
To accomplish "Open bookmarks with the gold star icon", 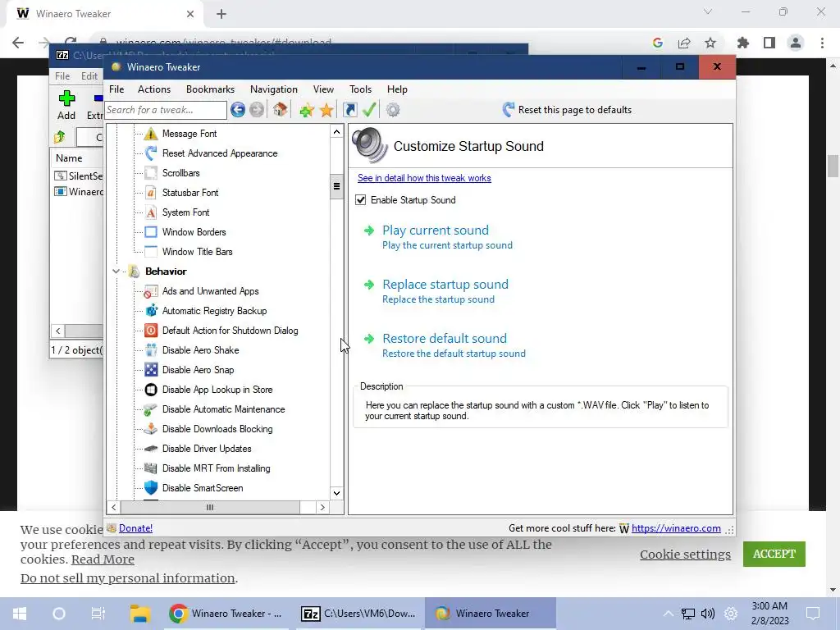I will pos(326,111).
